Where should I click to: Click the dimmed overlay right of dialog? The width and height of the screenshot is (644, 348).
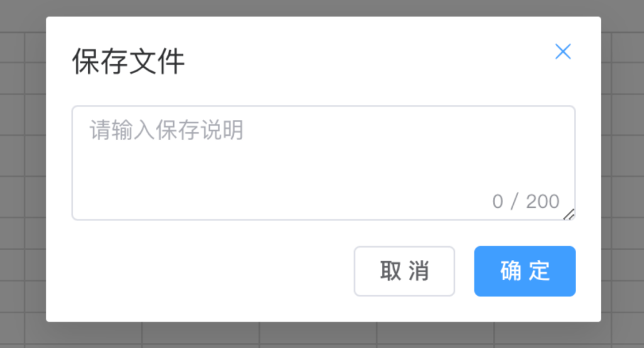pos(623,172)
